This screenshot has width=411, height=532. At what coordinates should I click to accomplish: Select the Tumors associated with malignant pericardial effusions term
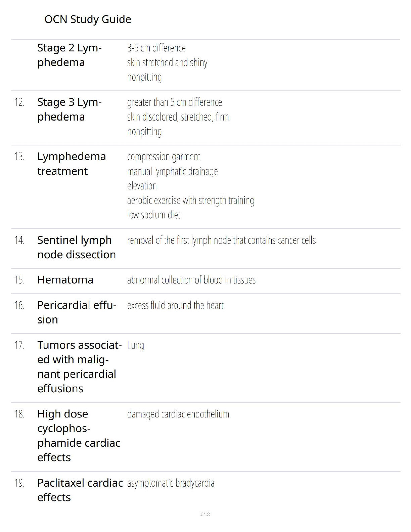pos(80,367)
